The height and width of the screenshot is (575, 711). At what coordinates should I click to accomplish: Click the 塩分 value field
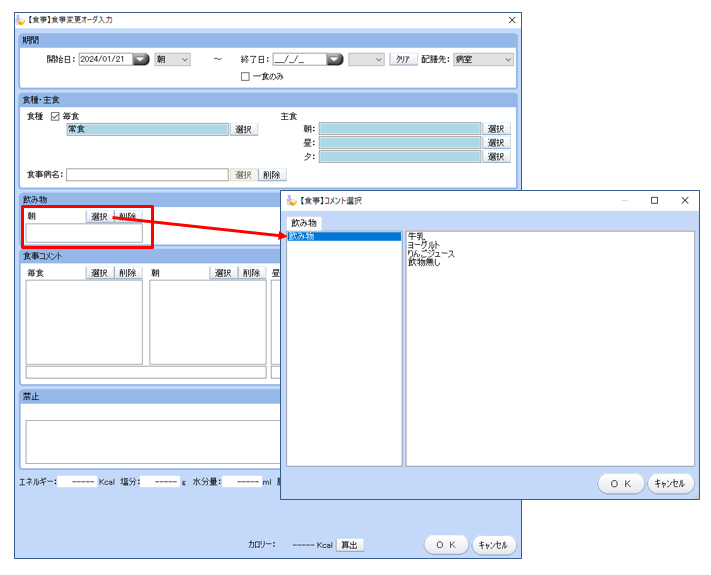click(160, 482)
